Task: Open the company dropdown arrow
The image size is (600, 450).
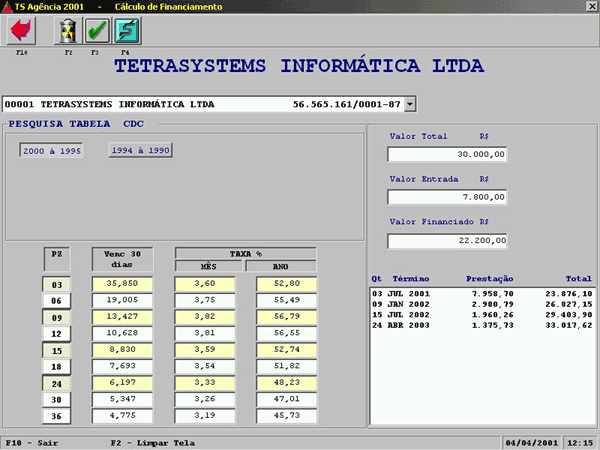Action: click(x=410, y=104)
